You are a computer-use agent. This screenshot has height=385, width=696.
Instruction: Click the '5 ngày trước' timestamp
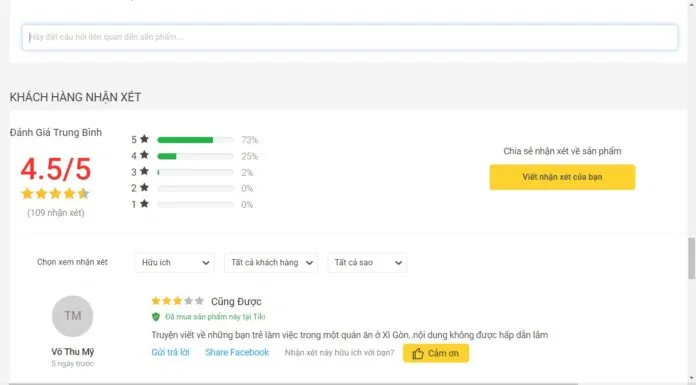(x=73, y=364)
